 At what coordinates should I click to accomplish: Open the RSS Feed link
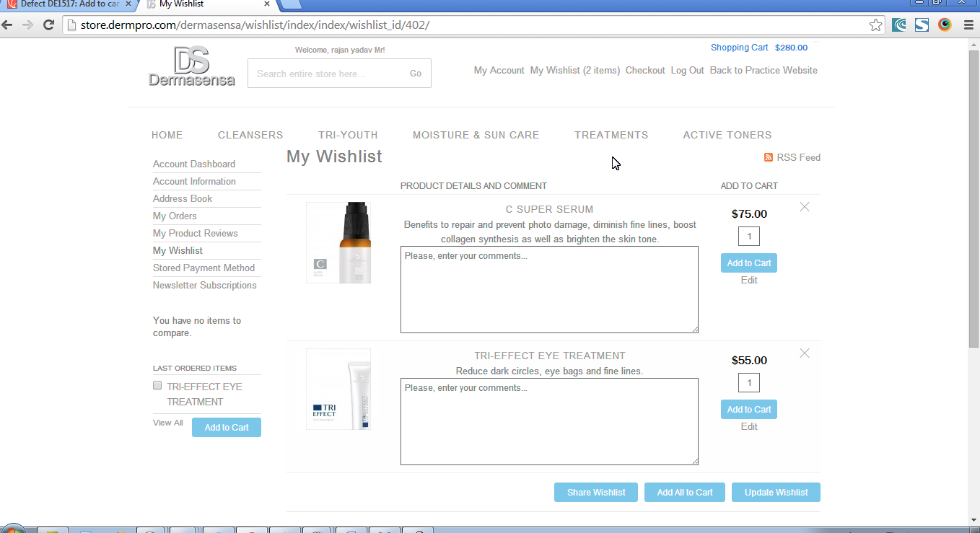[x=792, y=157]
